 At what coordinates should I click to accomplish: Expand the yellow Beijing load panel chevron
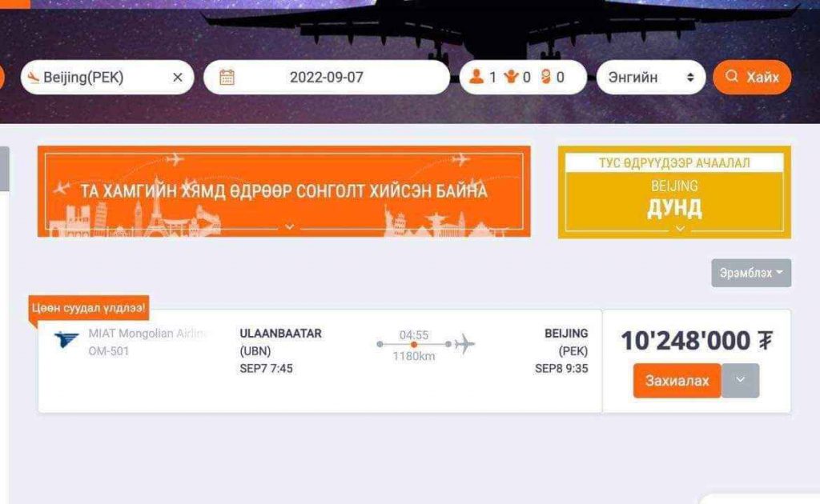pyautogui.click(x=680, y=228)
